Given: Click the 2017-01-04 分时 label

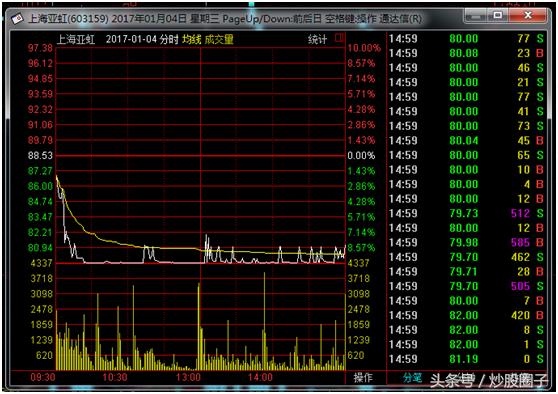Looking at the screenshot, I should click(142, 39).
